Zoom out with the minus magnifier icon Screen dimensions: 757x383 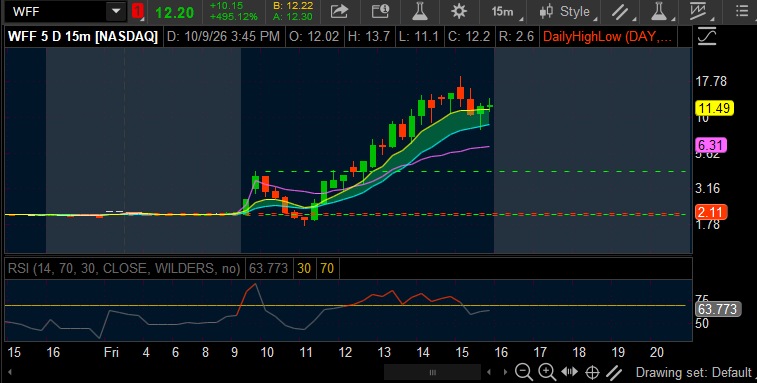523,372
